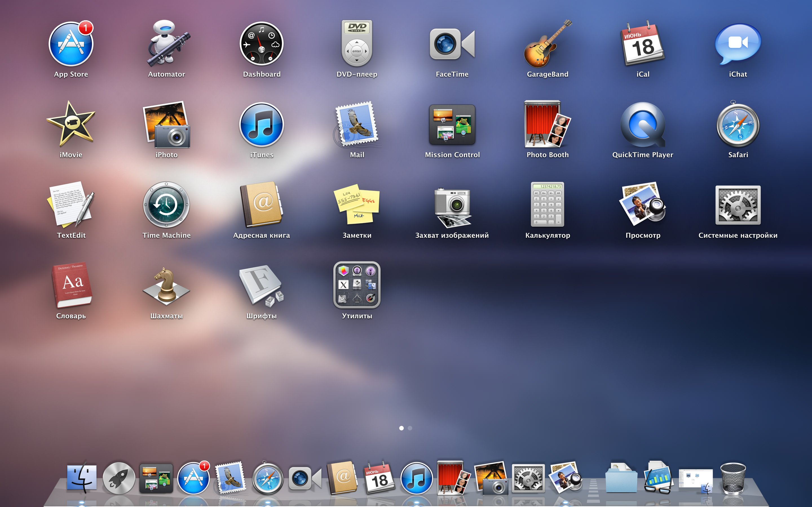The width and height of the screenshot is (812, 507).
Task: Open the Trash in the Dock
Action: click(733, 479)
